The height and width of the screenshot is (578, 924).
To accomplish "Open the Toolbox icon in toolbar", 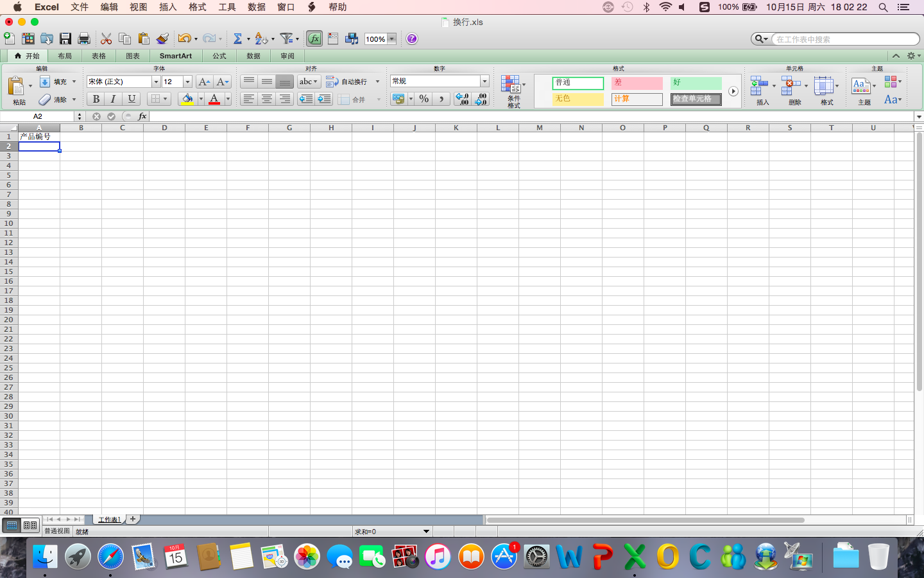I will [x=333, y=39].
